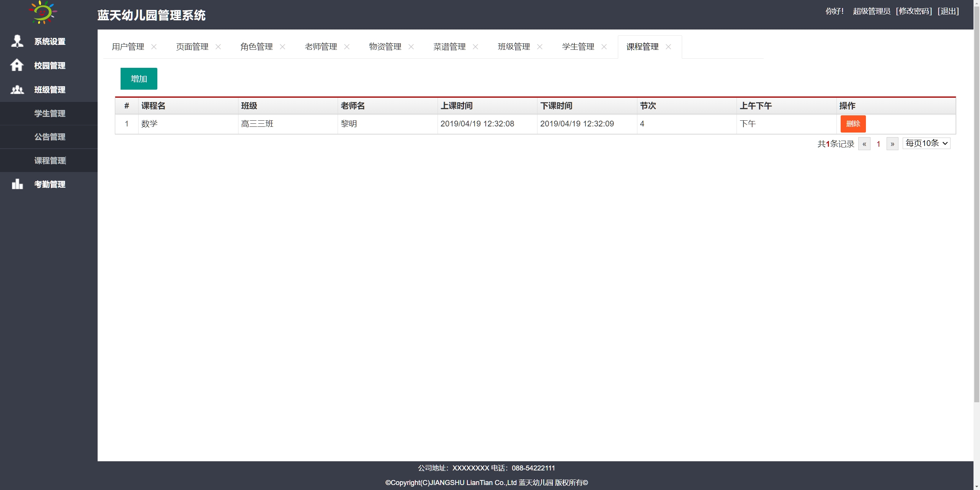Click the 2019/04/19 12:32:08 start time cell
The width and height of the screenshot is (980, 490).
click(487, 124)
